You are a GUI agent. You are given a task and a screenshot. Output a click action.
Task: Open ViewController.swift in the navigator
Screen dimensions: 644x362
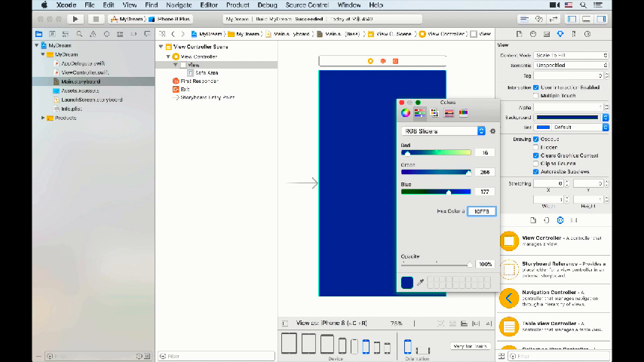pos(84,72)
